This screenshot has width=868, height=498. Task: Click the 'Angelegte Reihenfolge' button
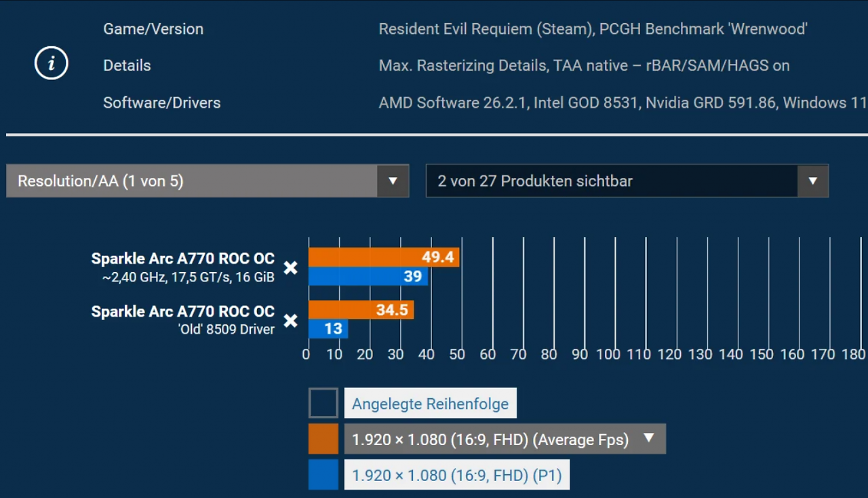tap(431, 403)
